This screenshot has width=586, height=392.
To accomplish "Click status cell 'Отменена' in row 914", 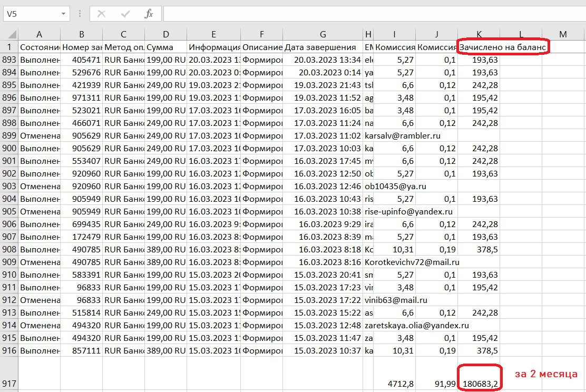I will tap(39, 325).
